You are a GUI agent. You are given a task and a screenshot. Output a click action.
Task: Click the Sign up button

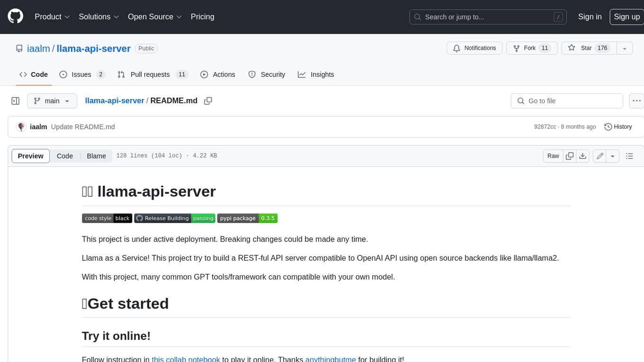click(626, 17)
